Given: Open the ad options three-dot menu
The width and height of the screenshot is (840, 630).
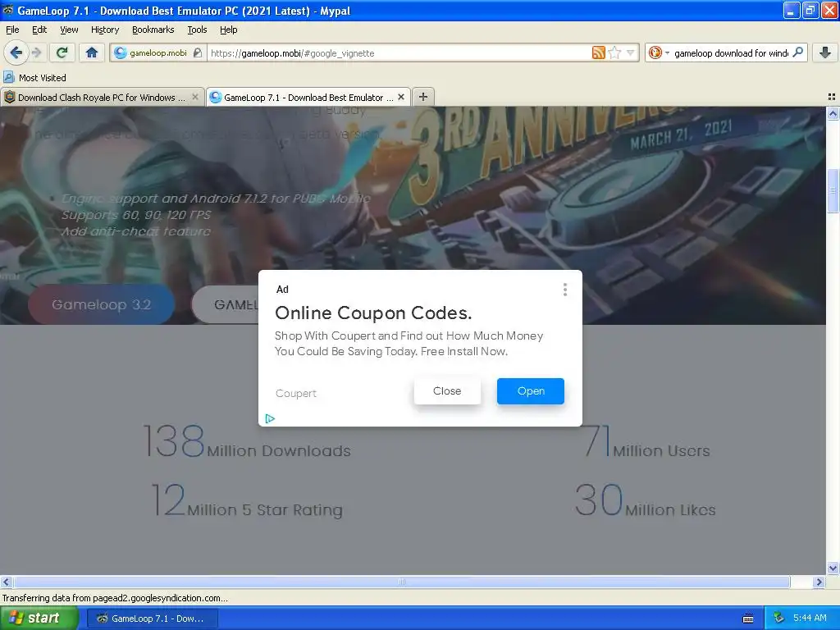Looking at the screenshot, I should click(564, 290).
